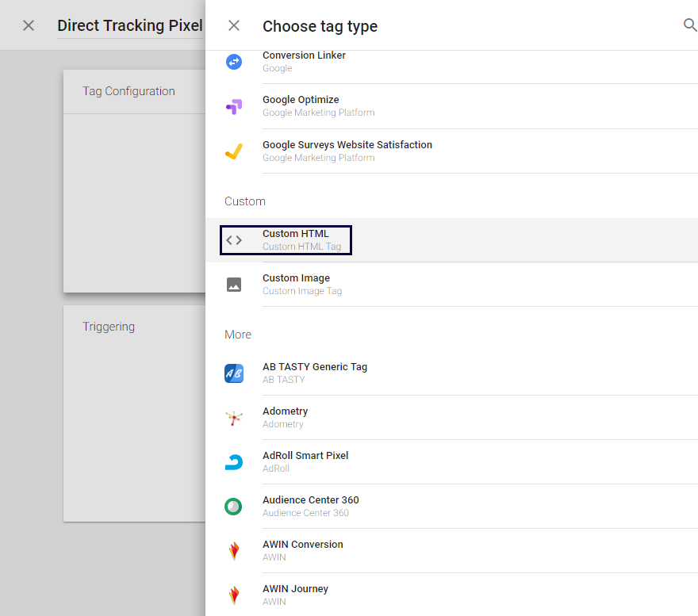The width and height of the screenshot is (698, 616).
Task: Select the AdRoll Smart Pixel icon
Action: 234,462
